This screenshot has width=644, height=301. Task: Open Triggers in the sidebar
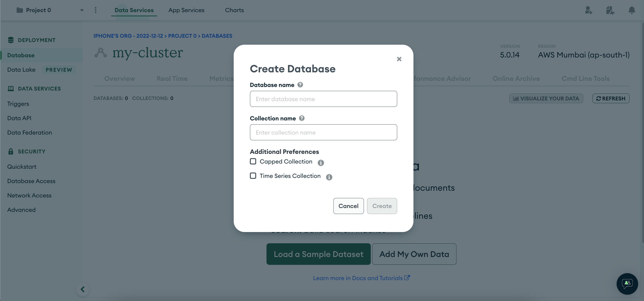tap(18, 104)
